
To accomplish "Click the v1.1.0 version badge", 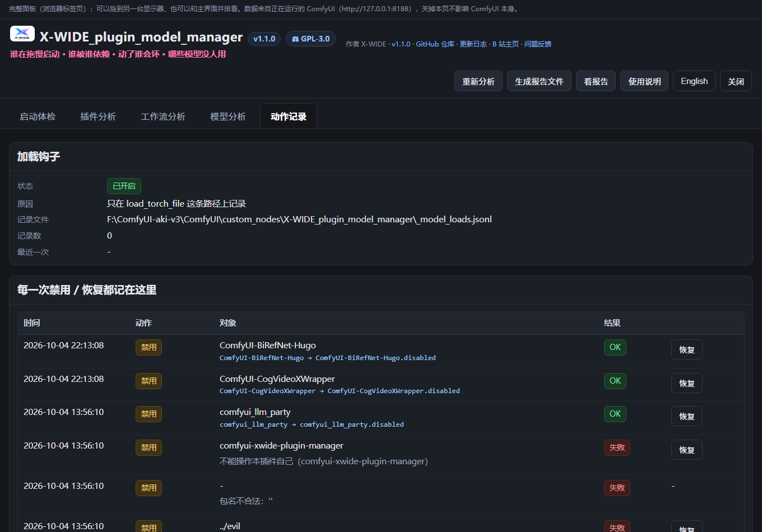I will (264, 39).
